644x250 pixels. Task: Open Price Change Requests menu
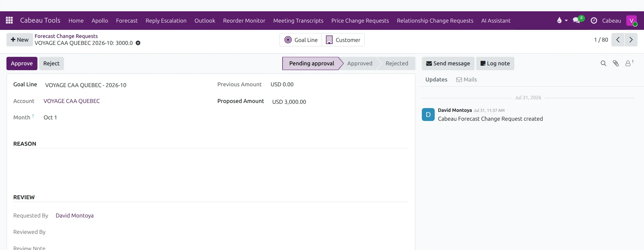click(x=360, y=20)
